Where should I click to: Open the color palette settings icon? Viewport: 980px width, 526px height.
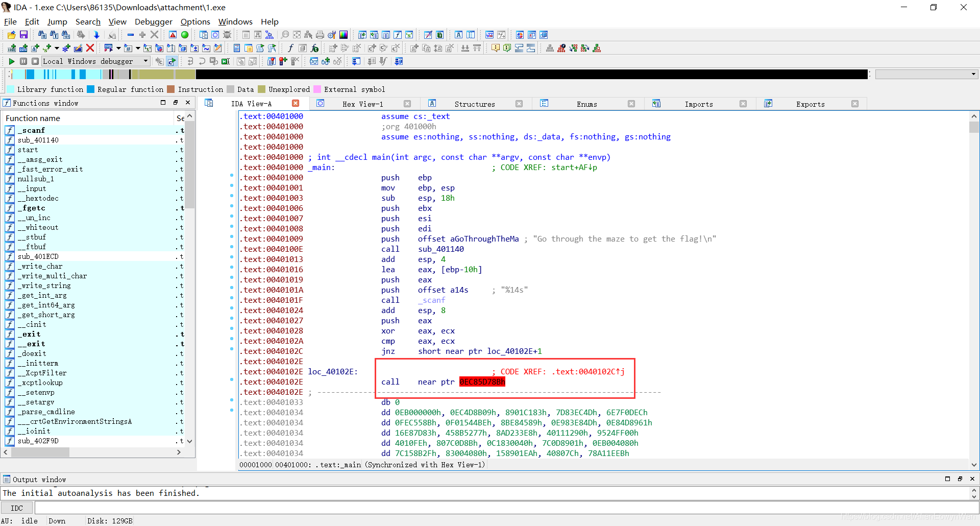tap(344, 35)
